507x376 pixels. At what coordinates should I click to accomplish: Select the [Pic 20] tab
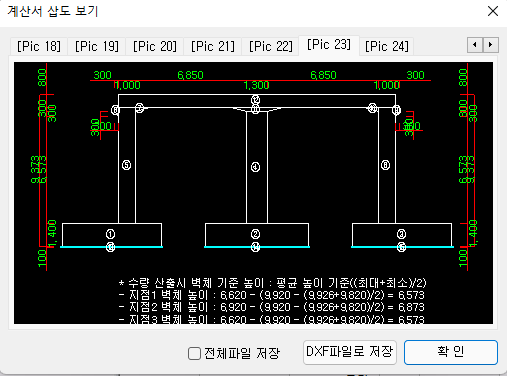(155, 46)
